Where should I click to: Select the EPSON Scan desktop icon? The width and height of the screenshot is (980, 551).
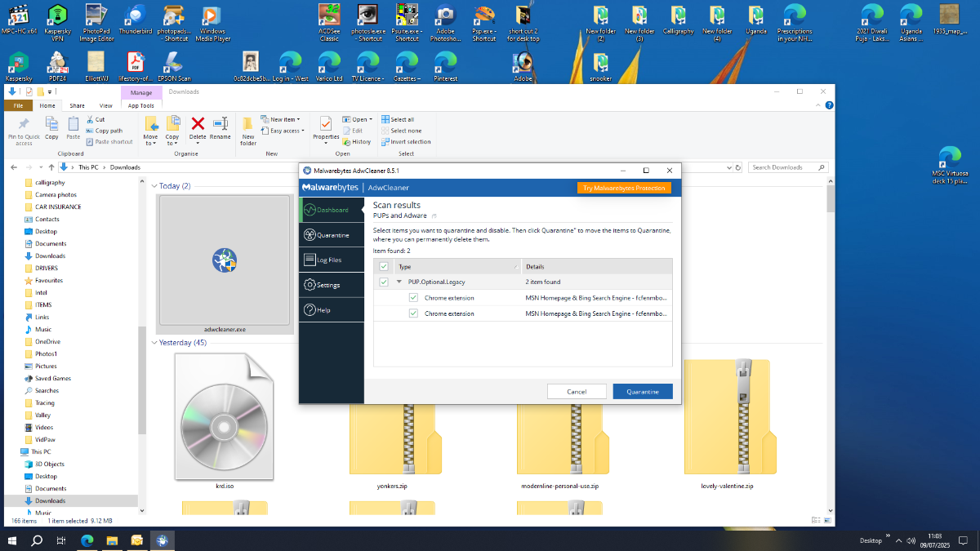173,67
